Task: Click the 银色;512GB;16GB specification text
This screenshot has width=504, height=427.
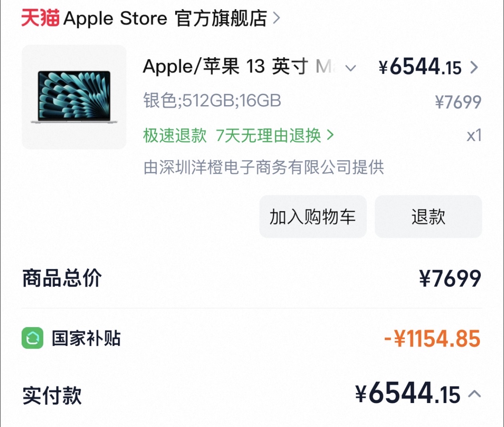Action: (212, 101)
